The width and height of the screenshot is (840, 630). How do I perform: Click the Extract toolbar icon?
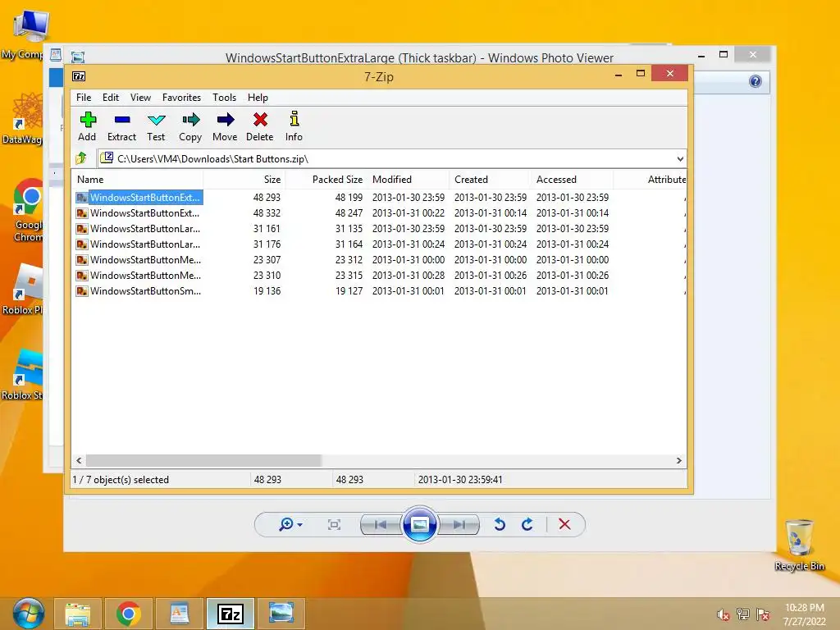click(x=121, y=126)
